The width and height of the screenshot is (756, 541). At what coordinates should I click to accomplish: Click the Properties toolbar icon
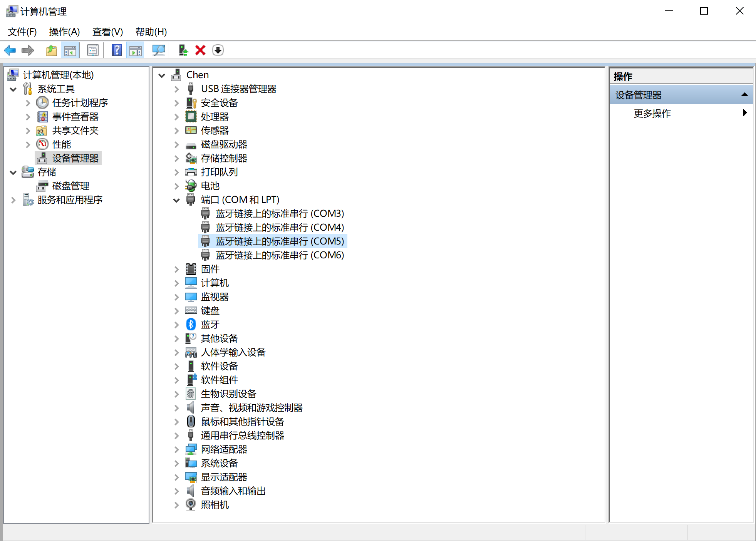click(x=93, y=50)
